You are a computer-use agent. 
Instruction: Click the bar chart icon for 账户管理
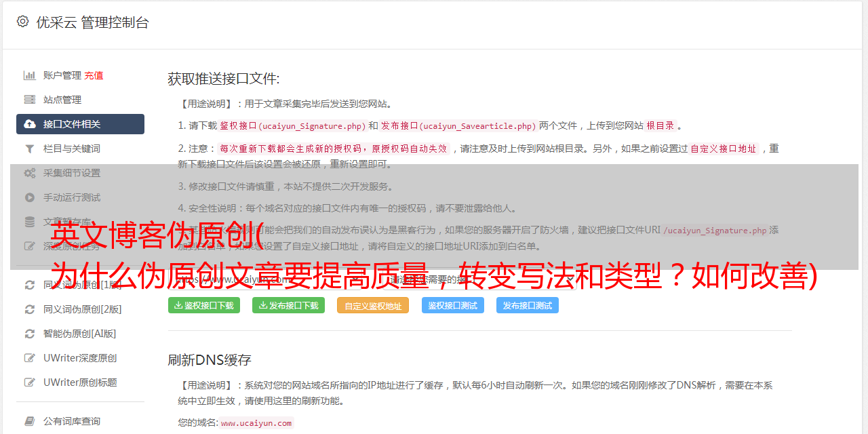[30, 75]
